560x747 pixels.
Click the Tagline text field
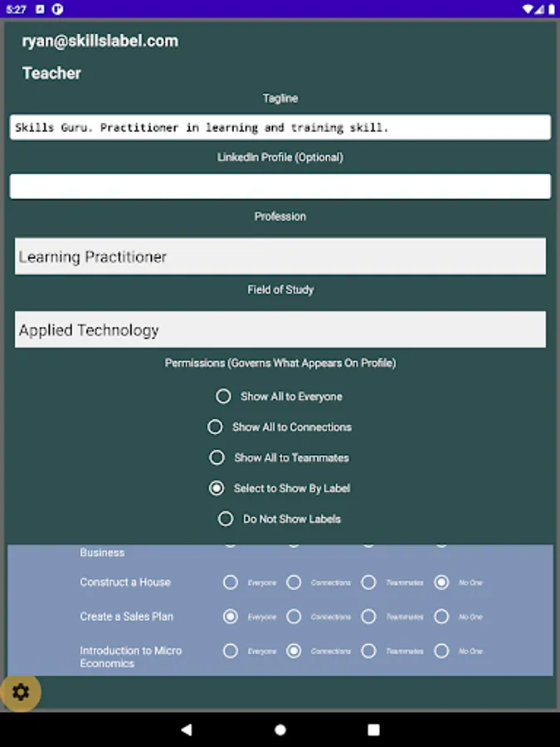click(280, 127)
